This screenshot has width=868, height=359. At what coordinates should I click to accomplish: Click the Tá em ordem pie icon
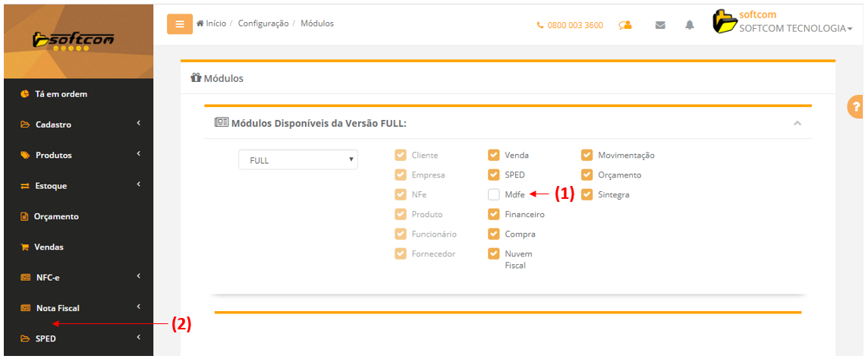pos(24,94)
